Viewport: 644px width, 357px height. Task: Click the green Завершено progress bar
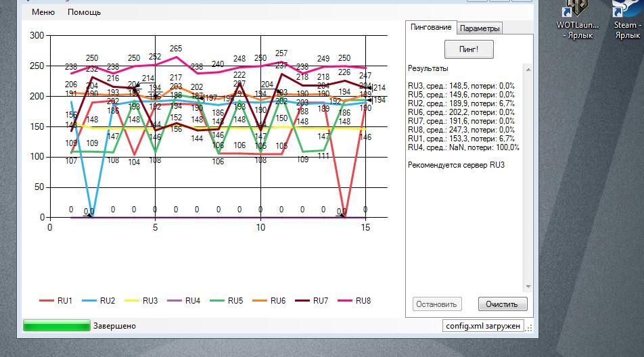pyautogui.click(x=56, y=326)
